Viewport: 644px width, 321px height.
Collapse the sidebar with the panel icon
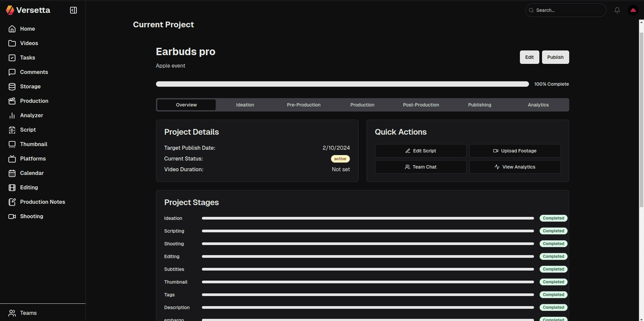point(74,10)
